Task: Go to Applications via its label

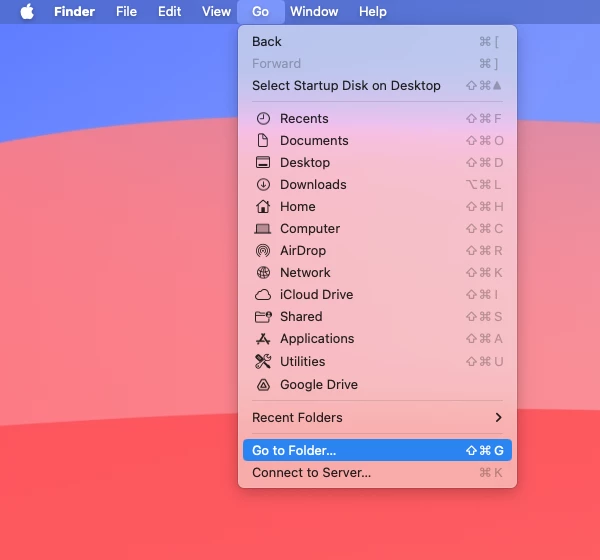Action: coord(317,339)
